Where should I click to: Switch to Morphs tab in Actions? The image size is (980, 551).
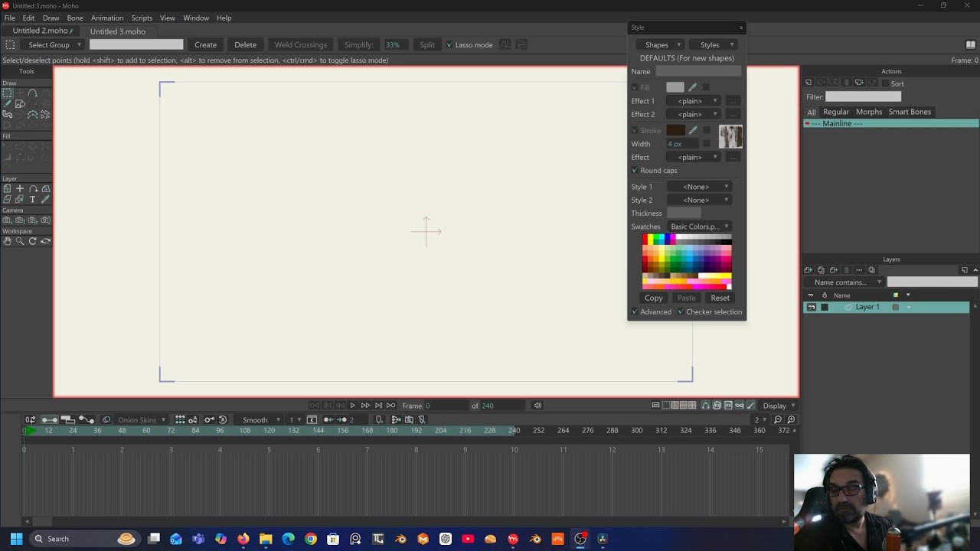click(869, 112)
